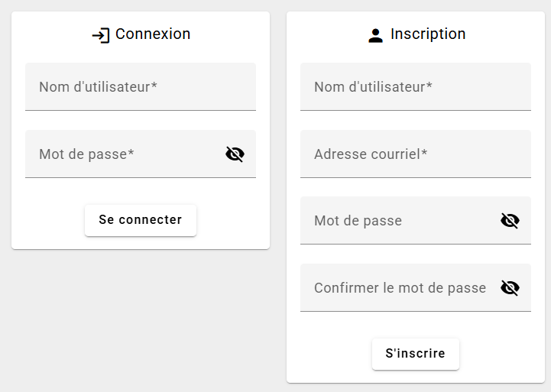The height and width of the screenshot is (392, 551).
Task: Submit registration with the 'S'inscrire' button
Action: point(416,354)
